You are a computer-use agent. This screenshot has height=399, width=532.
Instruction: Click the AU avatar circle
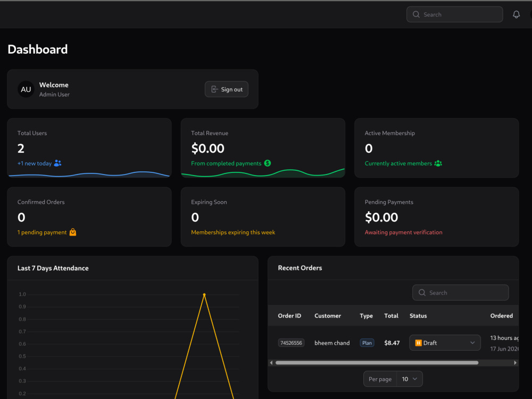[x=26, y=89]
